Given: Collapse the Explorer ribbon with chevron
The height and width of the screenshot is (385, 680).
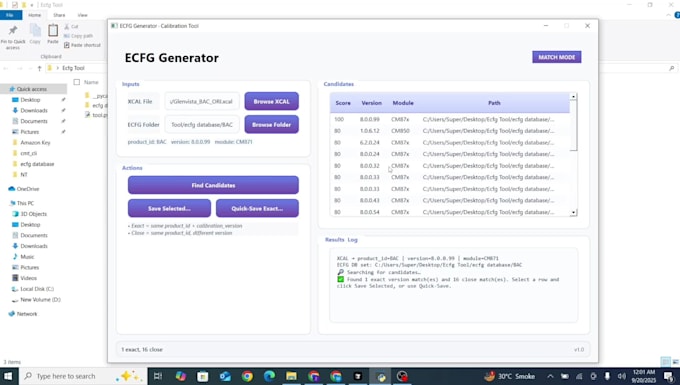Looking at the screenshot, I should [x=668, y=15].
